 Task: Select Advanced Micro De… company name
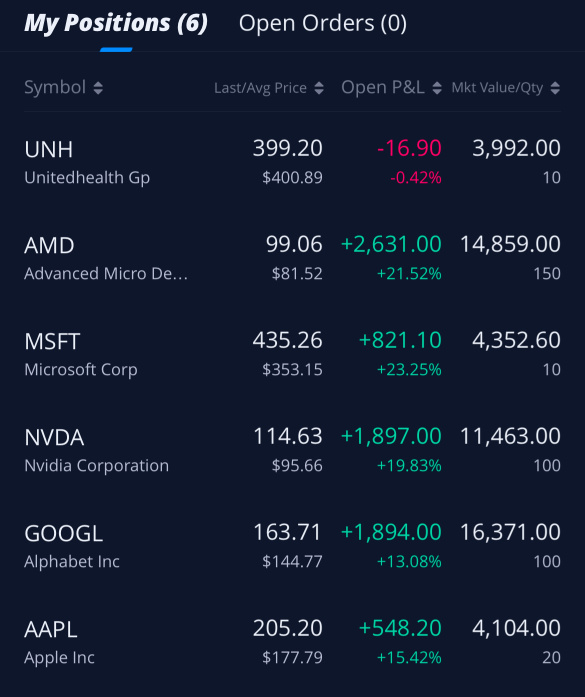click(106, 273)
